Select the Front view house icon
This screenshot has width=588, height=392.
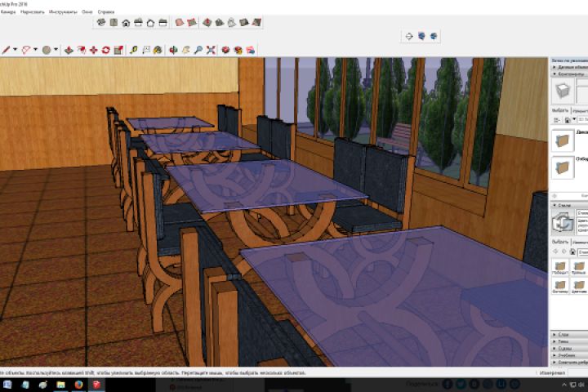[x=126, y=23]
